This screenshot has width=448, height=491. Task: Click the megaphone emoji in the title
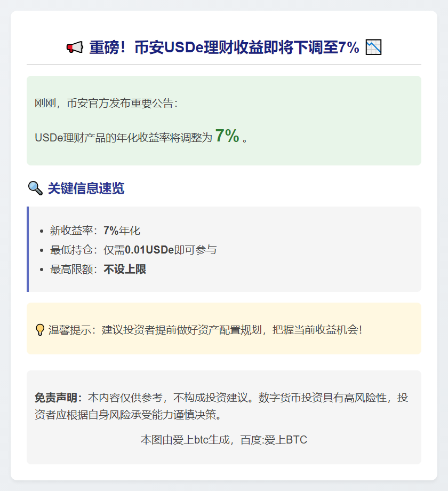point(75,48)
